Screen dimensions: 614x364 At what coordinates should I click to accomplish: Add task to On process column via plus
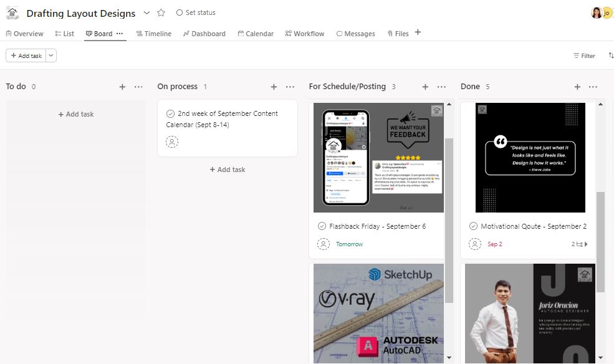pyautogui.click(x=274, y=87)
